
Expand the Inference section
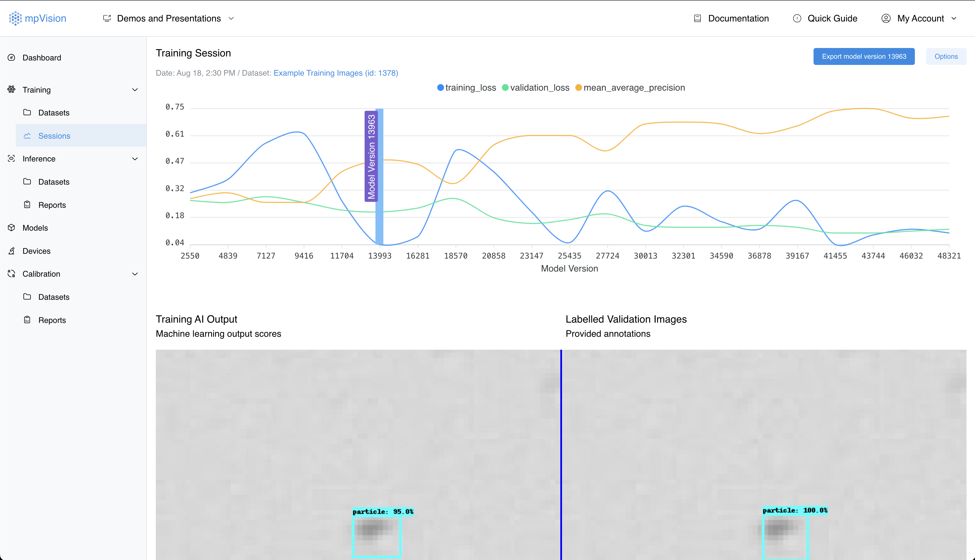pyautogui.click(x=135, y=158)
